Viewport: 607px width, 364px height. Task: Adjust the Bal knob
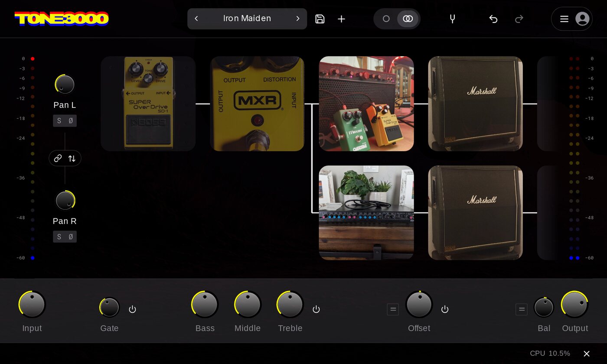click(544, 307)
